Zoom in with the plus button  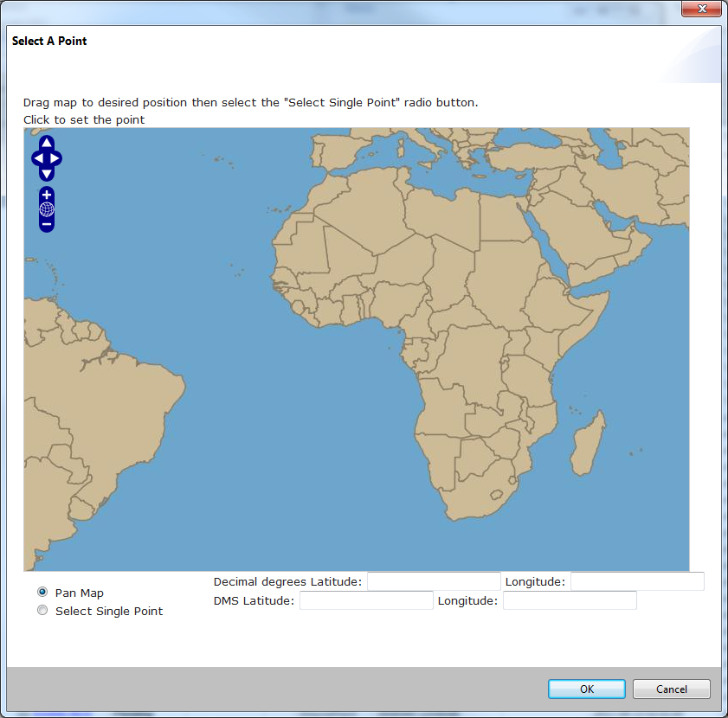47,195
